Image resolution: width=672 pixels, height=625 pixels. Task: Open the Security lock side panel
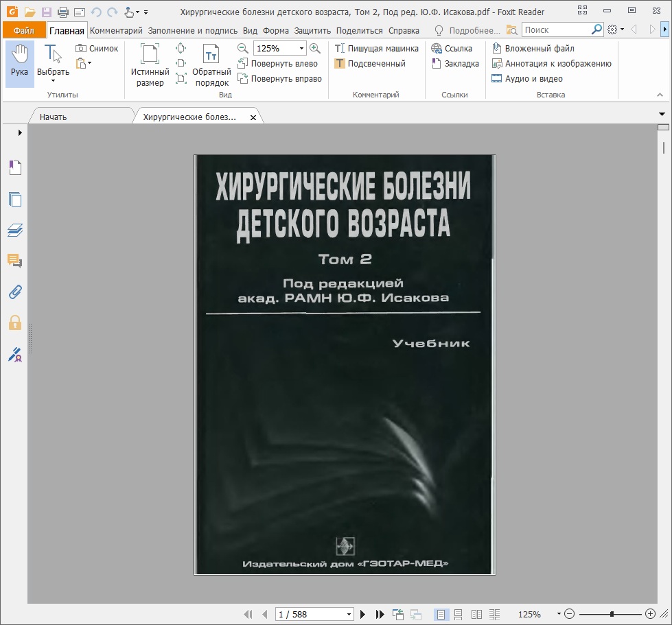15,322
